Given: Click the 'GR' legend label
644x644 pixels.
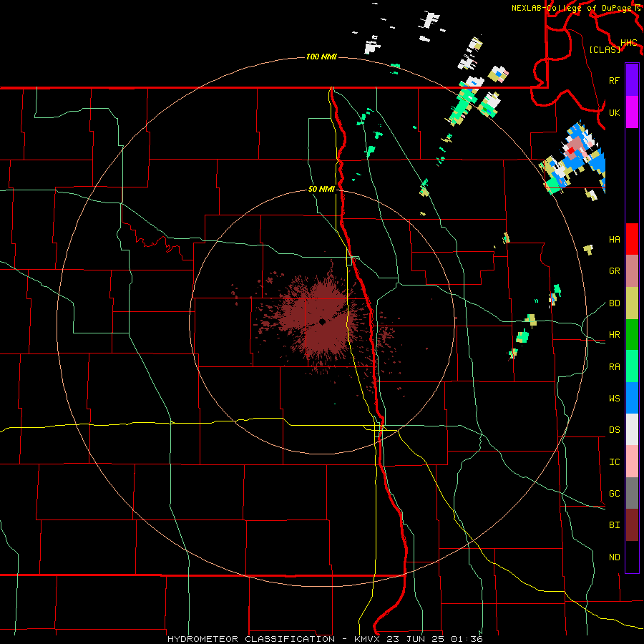Looking at the screenshot, I should (x=614, y=271).
